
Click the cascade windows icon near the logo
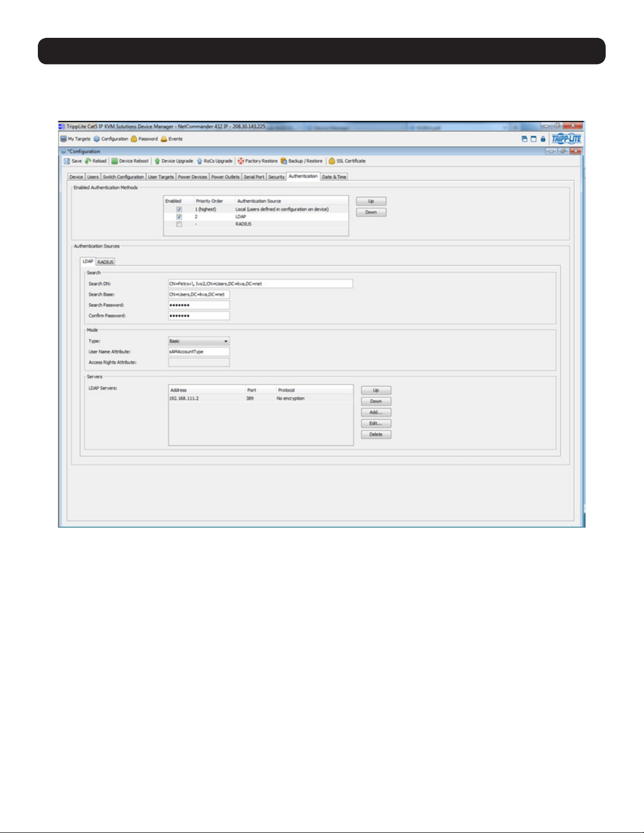click(524, 139)
